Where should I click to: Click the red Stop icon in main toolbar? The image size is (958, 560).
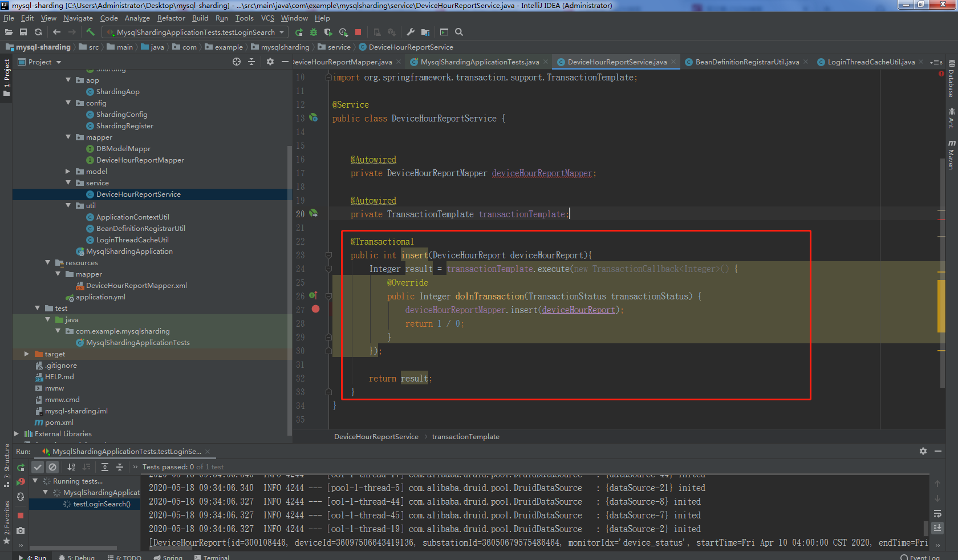[358, 33]
